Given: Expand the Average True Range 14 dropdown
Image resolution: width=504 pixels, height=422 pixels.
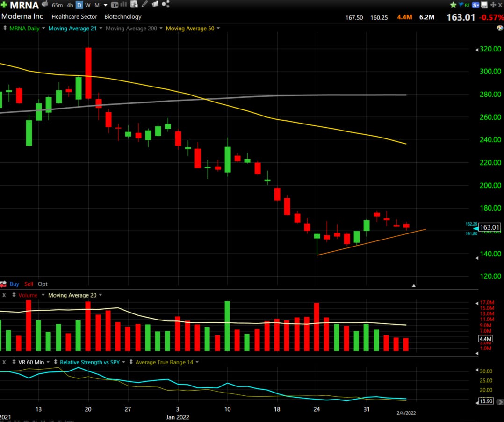Looking at the screenshot, I should pos(197,362).
